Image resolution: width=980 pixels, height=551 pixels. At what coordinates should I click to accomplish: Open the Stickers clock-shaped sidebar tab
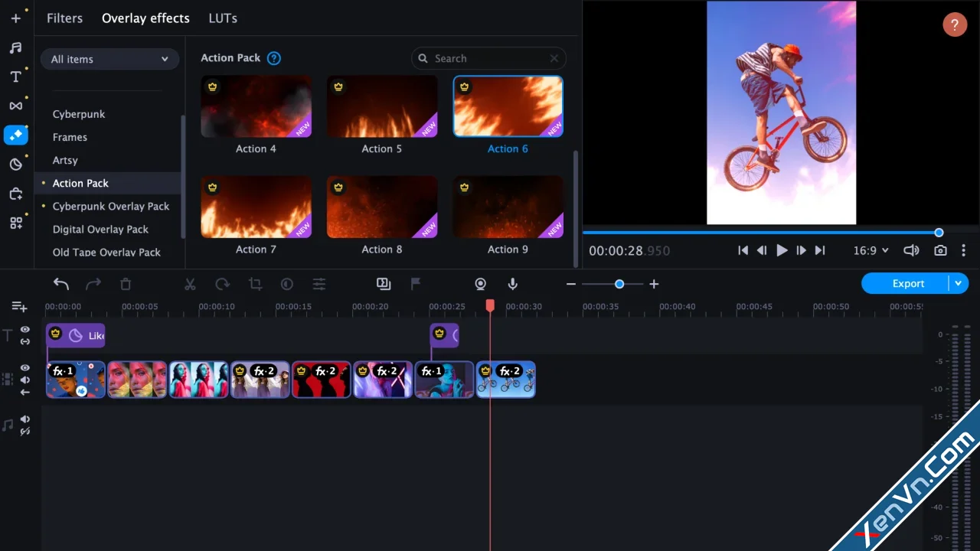coord(15,164)
